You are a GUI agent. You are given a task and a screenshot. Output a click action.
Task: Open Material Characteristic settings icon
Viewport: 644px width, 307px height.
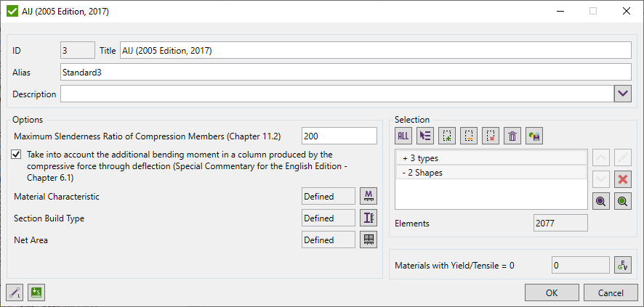point(369,197)
